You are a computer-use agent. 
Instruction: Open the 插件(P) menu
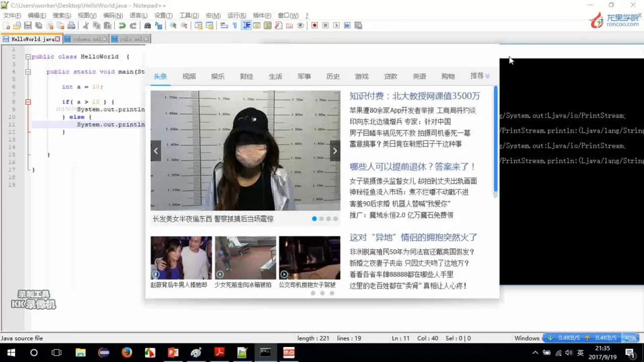(262, 16)
